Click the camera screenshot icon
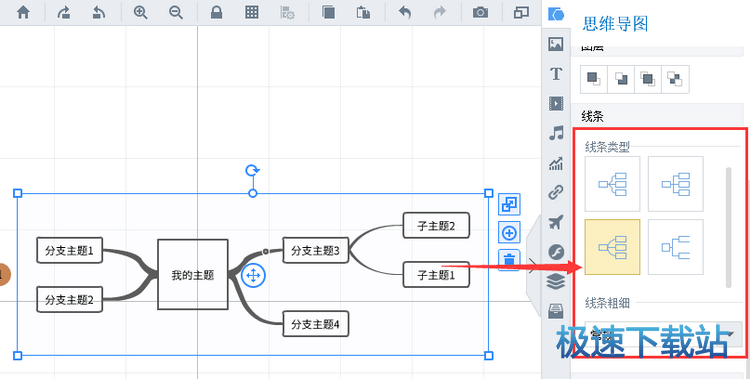 [480, 12]
